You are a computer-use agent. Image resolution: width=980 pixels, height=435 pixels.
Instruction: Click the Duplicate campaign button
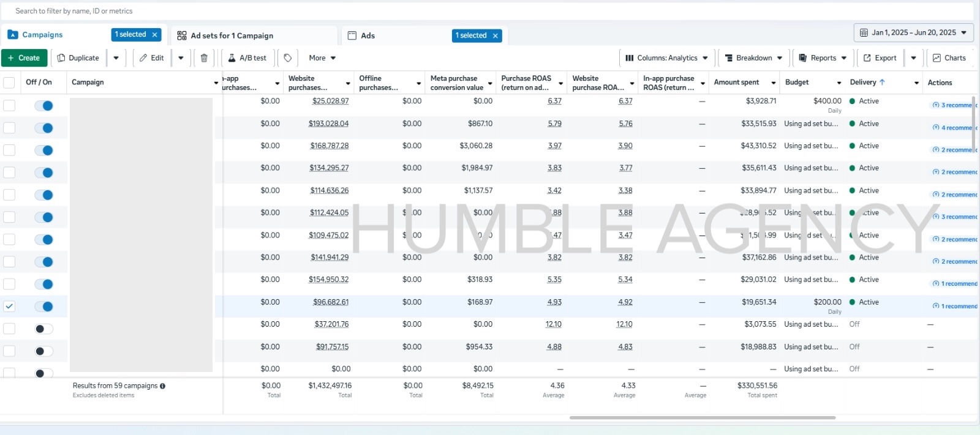78,58
